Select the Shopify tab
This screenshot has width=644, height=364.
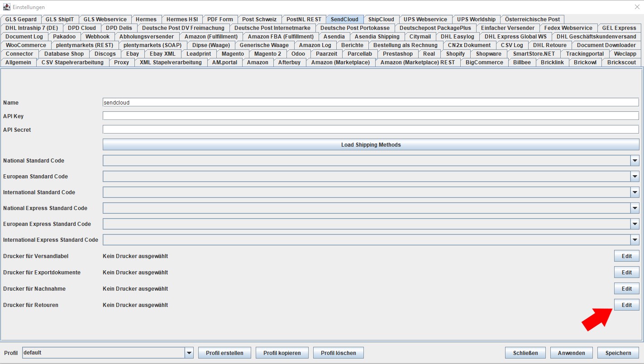[x=455, y=54]
